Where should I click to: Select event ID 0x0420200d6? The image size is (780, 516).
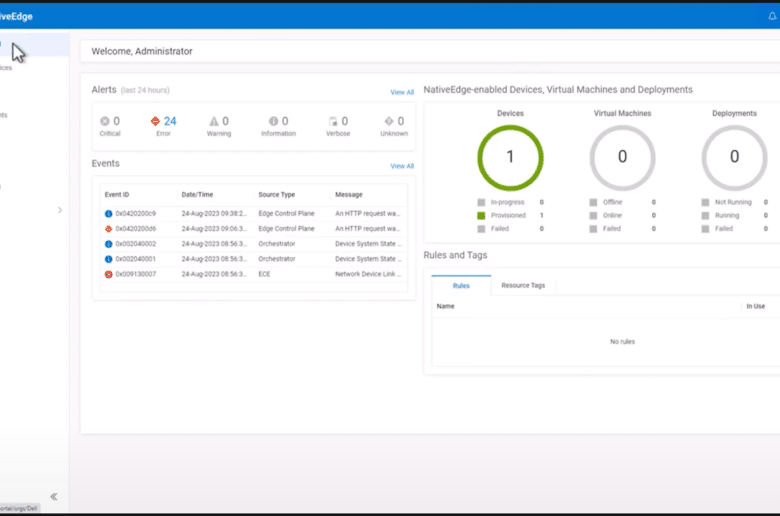click(136, 229)
